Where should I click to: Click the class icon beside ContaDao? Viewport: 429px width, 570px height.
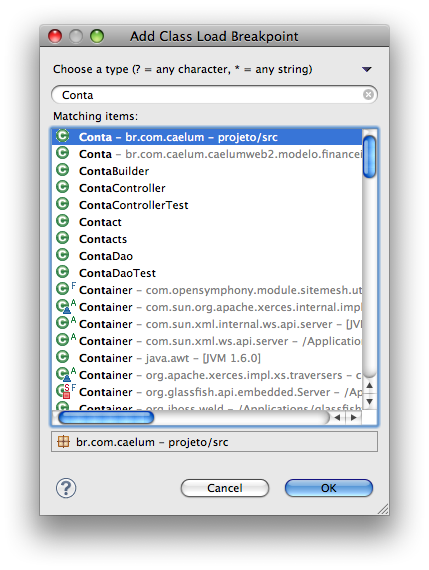pos(63,255)
